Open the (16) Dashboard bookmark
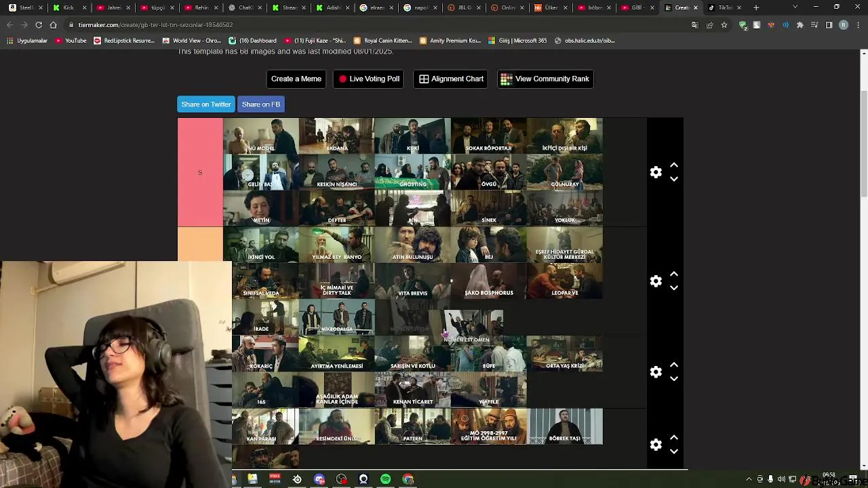 (x=252, y=41)
